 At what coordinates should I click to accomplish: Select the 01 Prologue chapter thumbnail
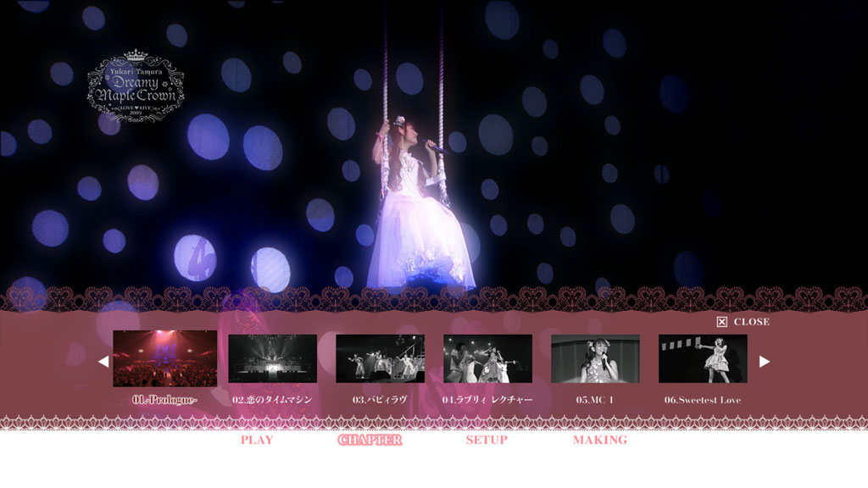coord(164,358)
